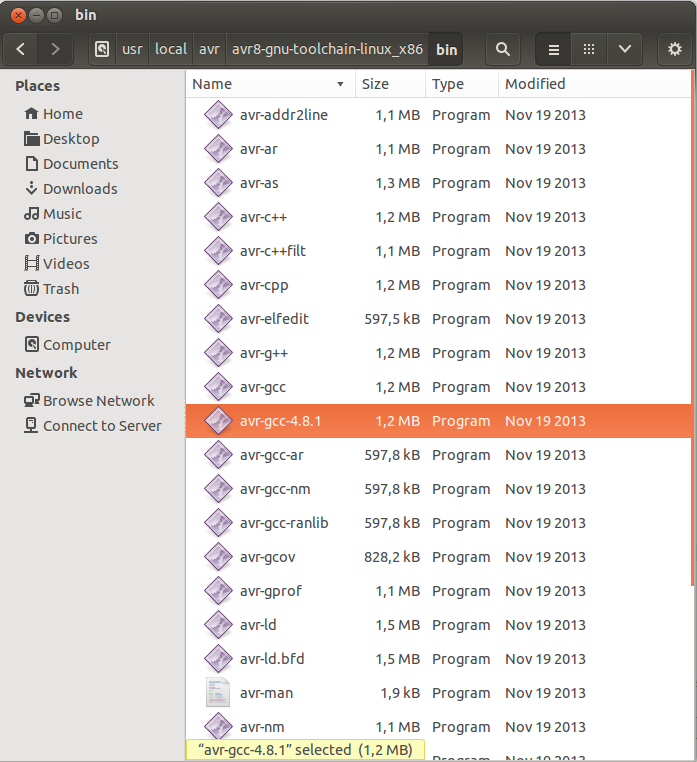Select the file name avr-man
Viewport: 697px width, 762px height.
pyautogui.click(x=266, y=693)
